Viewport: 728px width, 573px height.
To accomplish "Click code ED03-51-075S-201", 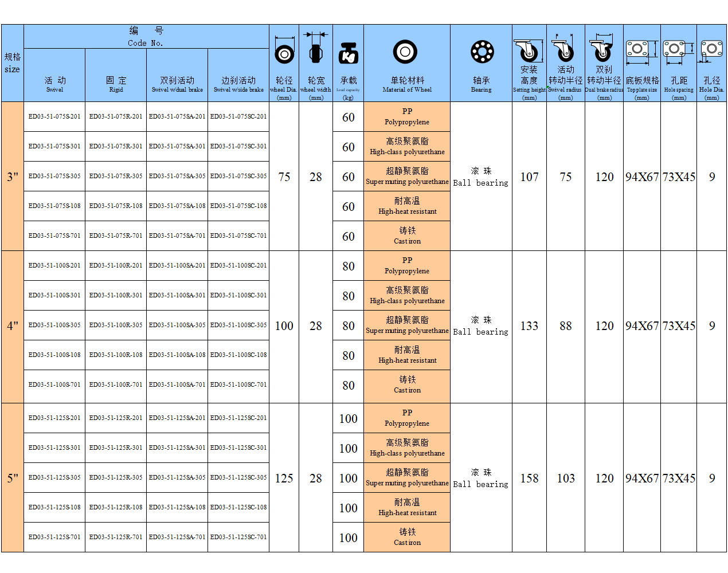I will click(54, 116).
